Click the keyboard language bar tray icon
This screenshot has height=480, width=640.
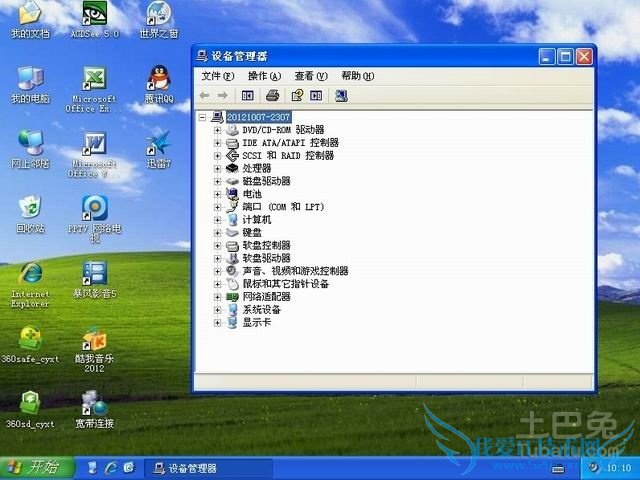click(x=558, y=469)
